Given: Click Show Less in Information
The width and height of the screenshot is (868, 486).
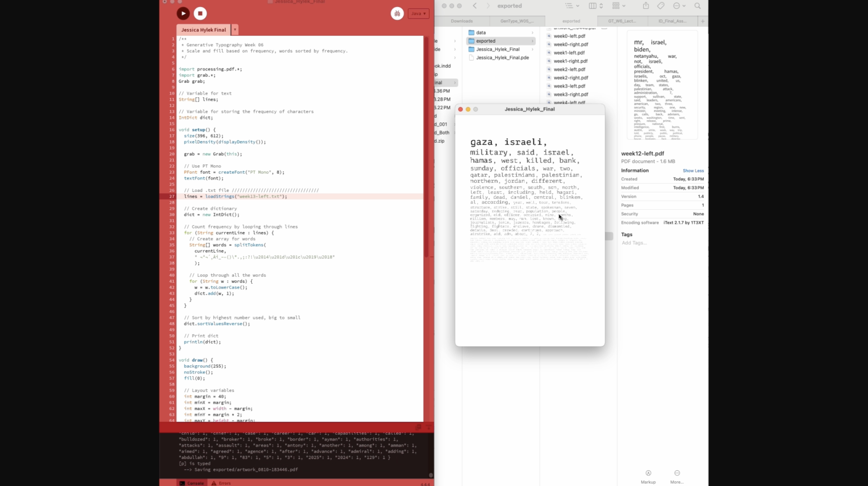Looking at the screenshot, I should [x=693, y=171].
